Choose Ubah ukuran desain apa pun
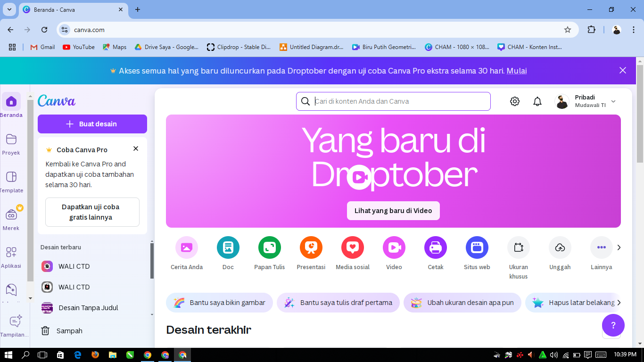The height and width of the screenshot is (362, 644). [462, 303]
